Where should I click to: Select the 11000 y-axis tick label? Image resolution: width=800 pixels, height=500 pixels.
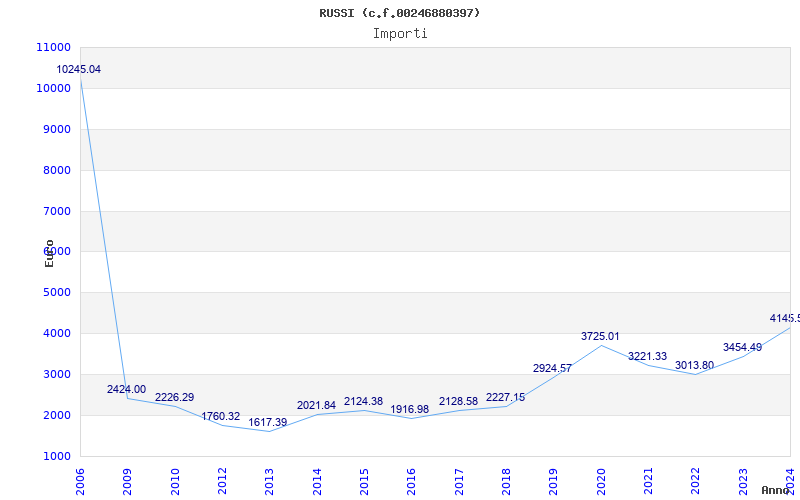[54, 47]
